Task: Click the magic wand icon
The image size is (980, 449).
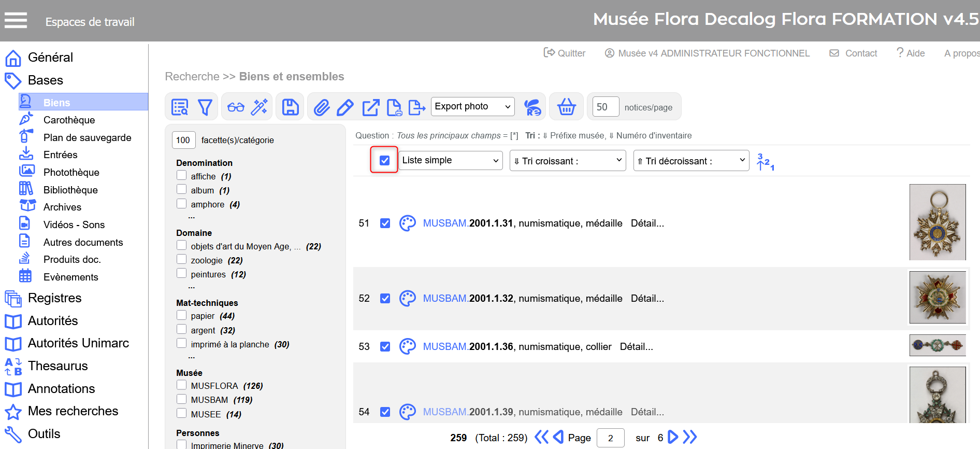Action: [260, 107]
